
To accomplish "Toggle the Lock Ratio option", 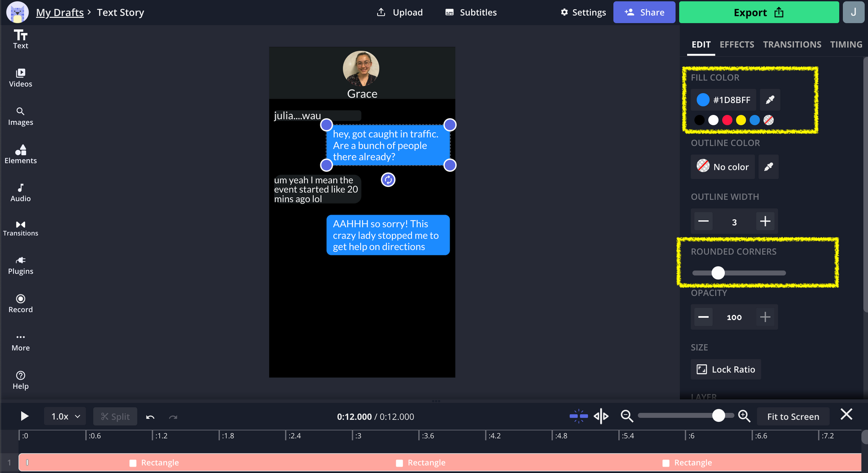I will [x=726, y=369].
